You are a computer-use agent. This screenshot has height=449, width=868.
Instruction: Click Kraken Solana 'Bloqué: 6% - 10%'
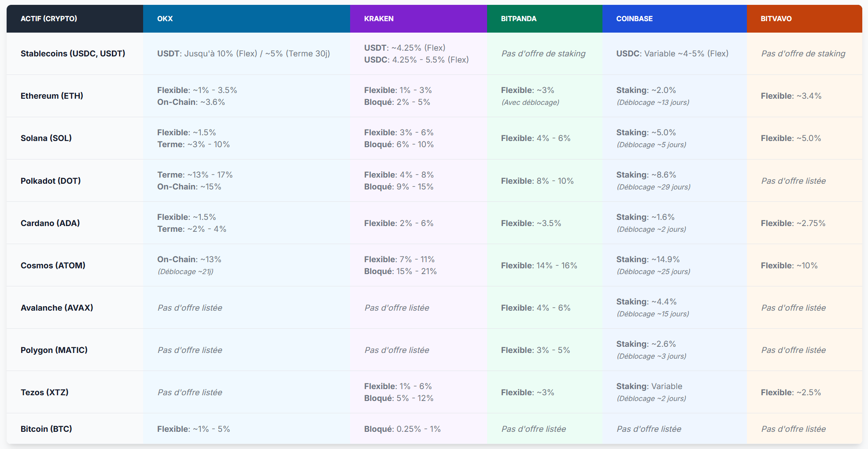pyautogui.click(x=399, y=145)
